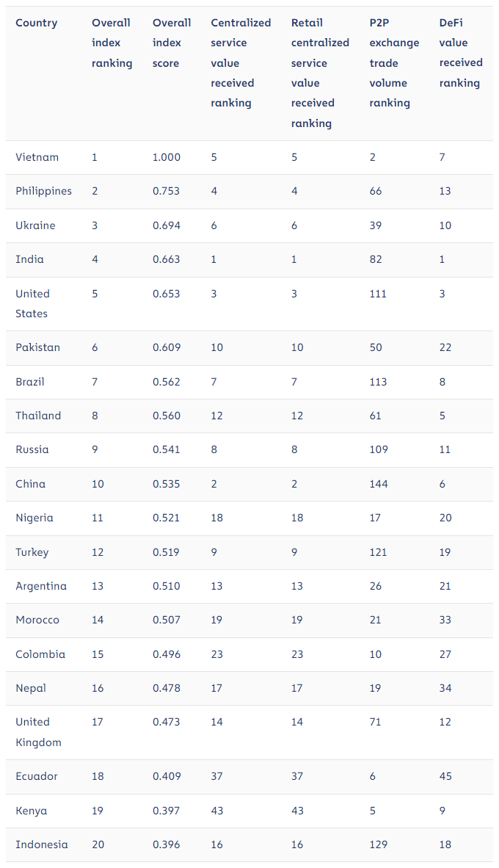Select Ecuador's DeFi ranking value 45
This screenshot has height=868, width=499.
point(445,776)
